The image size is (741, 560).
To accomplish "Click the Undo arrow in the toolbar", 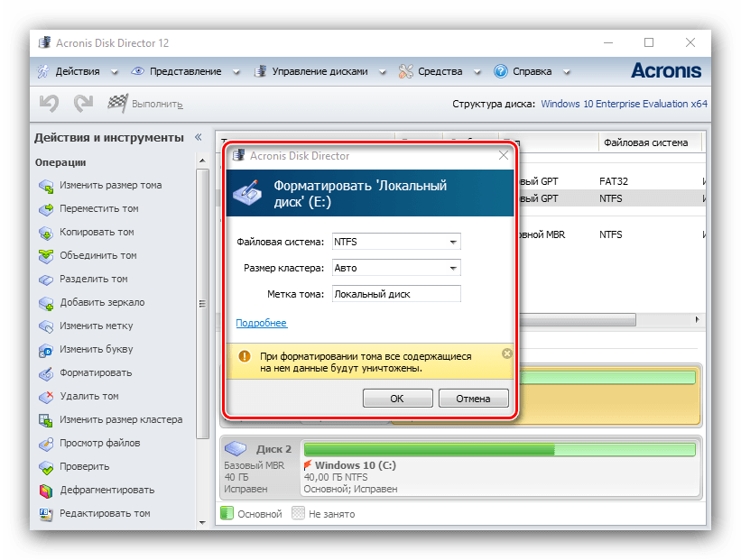I will 49,103.
